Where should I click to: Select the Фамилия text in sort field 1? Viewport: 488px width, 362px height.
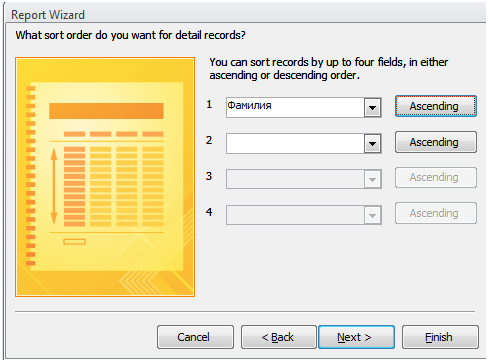[x=249, y=105]
